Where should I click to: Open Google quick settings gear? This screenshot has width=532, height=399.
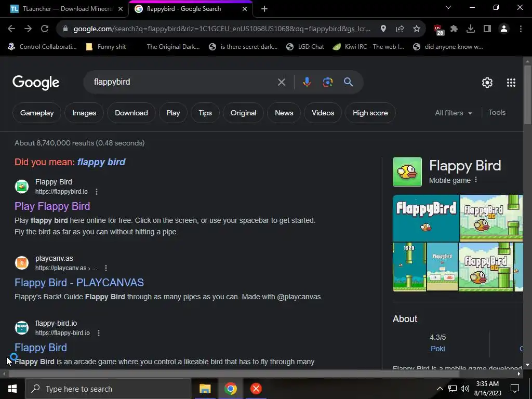coord(487,83)
